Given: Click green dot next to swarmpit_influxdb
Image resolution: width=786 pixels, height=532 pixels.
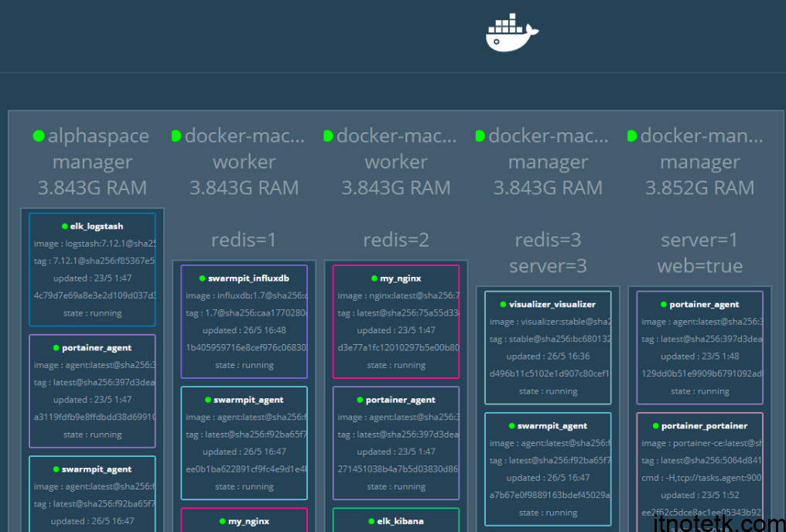Looking at the screenshot, I should point(203,278).
